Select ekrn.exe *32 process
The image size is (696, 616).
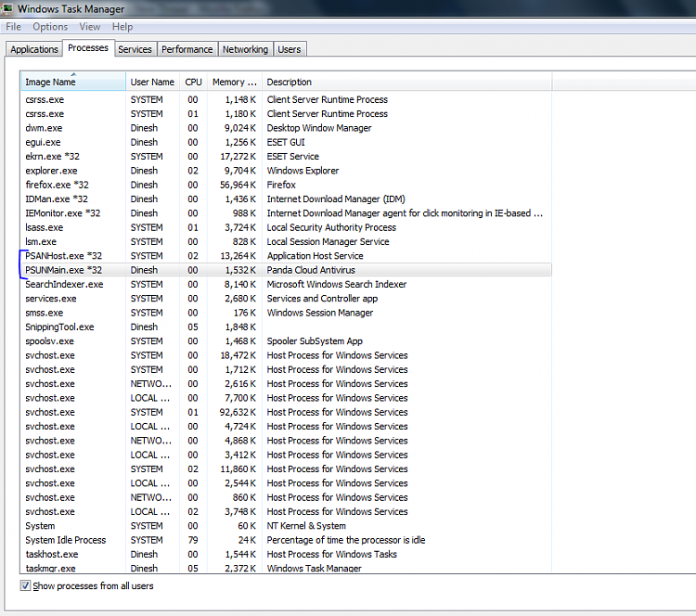[x=287, y=156]
